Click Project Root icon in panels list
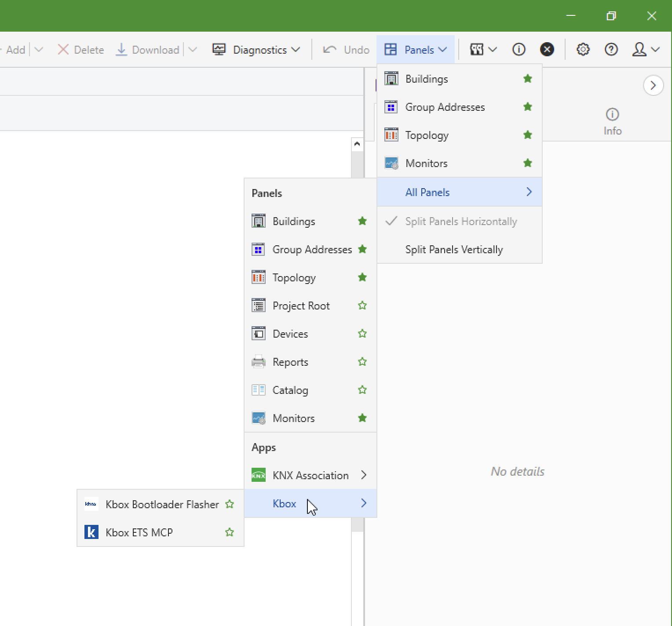 tap(258, 306)
